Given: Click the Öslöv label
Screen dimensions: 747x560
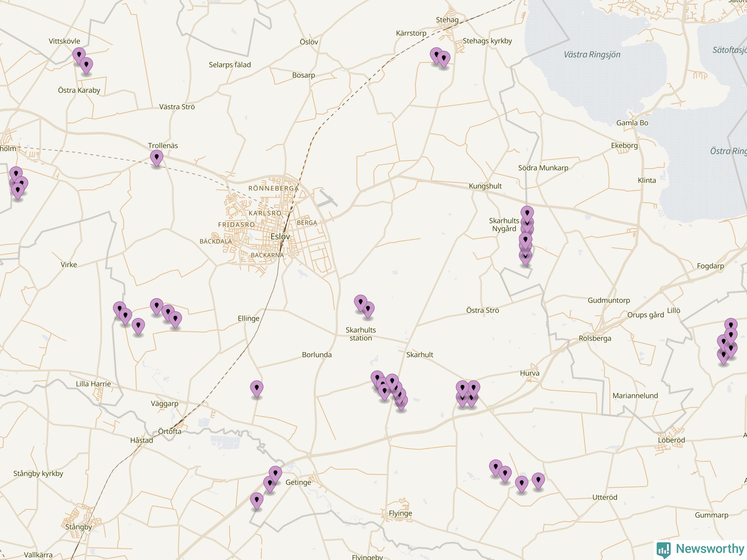Looking at the screenshot, I should point(309,42).
